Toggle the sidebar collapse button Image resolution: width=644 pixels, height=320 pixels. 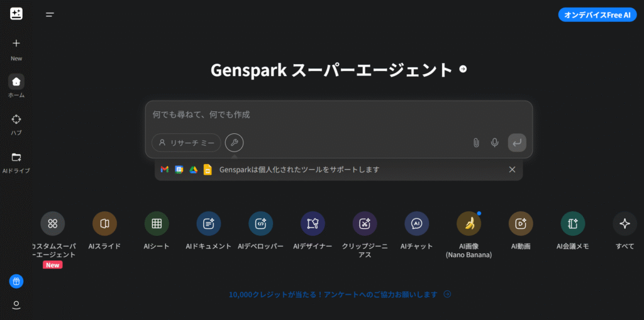50,14
